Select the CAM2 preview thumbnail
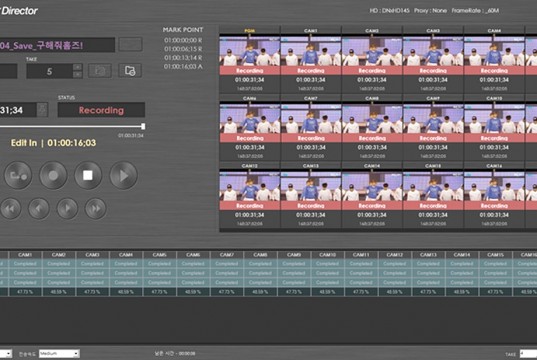Image resolution: width=537 pixels, height=360 pixels. click(x=372, y=51)
